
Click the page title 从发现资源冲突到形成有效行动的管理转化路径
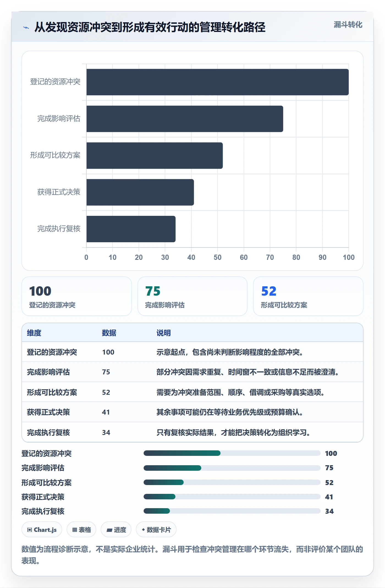point(150,27)
